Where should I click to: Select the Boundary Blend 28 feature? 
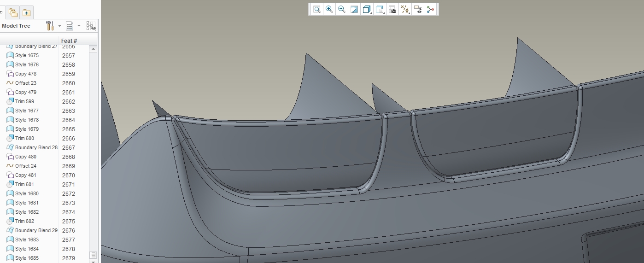click(x=36, y=147)
